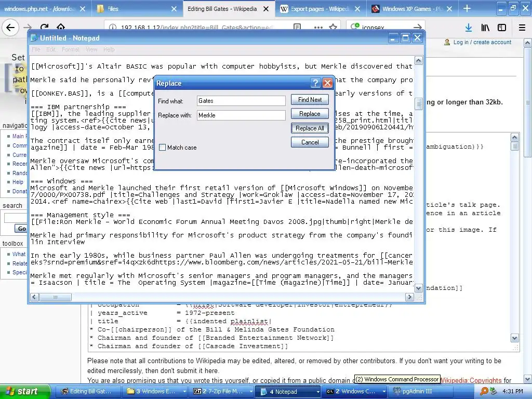Click the user icon beside Log in
532x399 pixels.
point(447,42)
